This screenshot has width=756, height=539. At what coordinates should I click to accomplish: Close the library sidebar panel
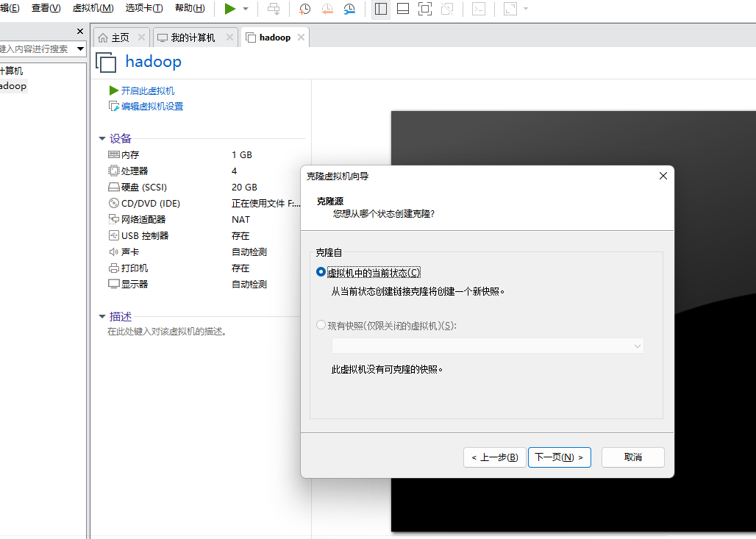click(80, 32)
